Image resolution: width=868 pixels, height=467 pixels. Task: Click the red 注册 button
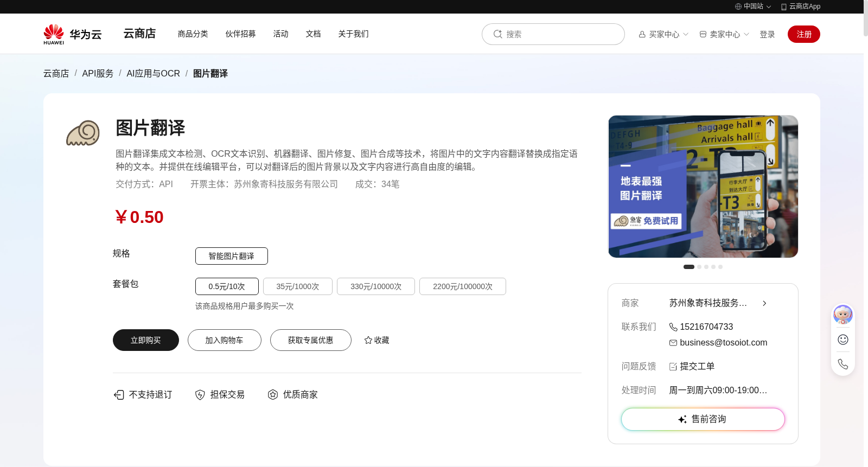click(x=804, y=34)
